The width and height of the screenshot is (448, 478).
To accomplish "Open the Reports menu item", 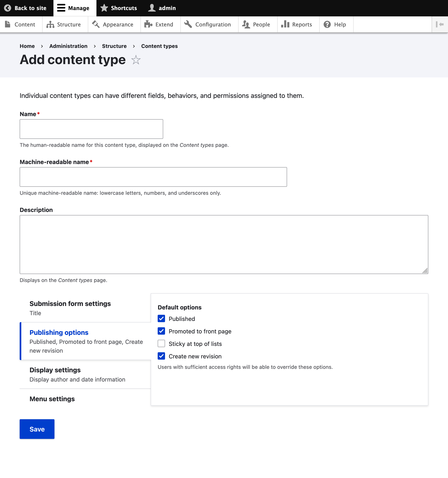I will [x=298, y=25].
